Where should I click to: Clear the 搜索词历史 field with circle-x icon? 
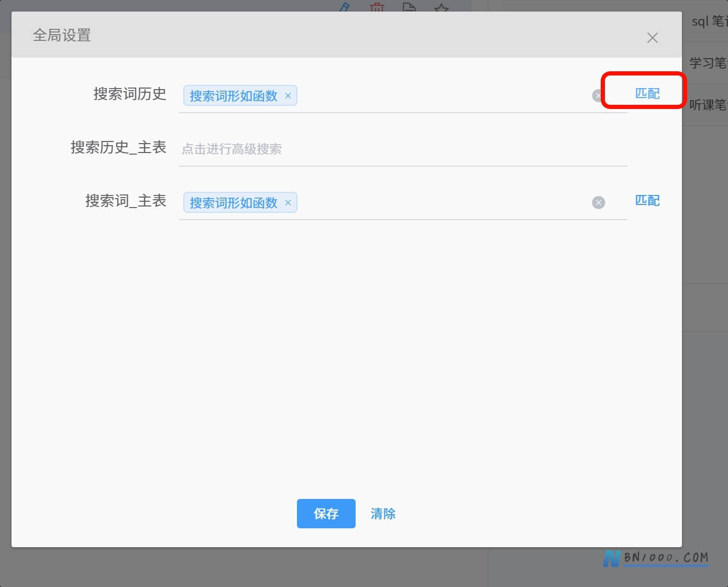[598, 95]
